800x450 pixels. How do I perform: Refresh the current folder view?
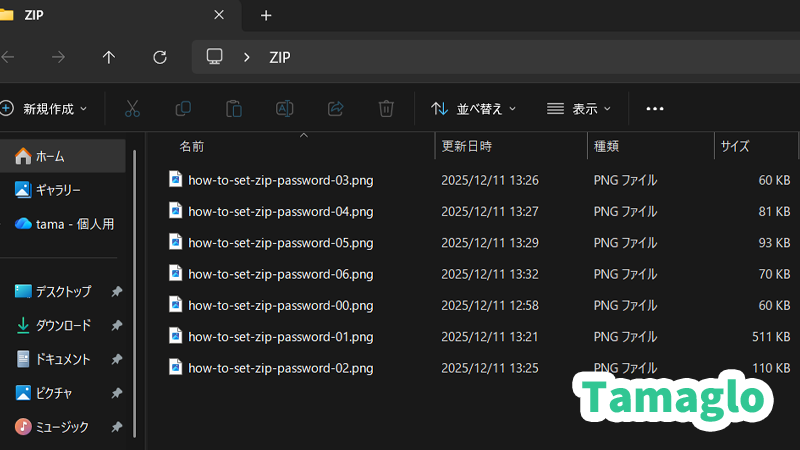[x=160, y=57]
